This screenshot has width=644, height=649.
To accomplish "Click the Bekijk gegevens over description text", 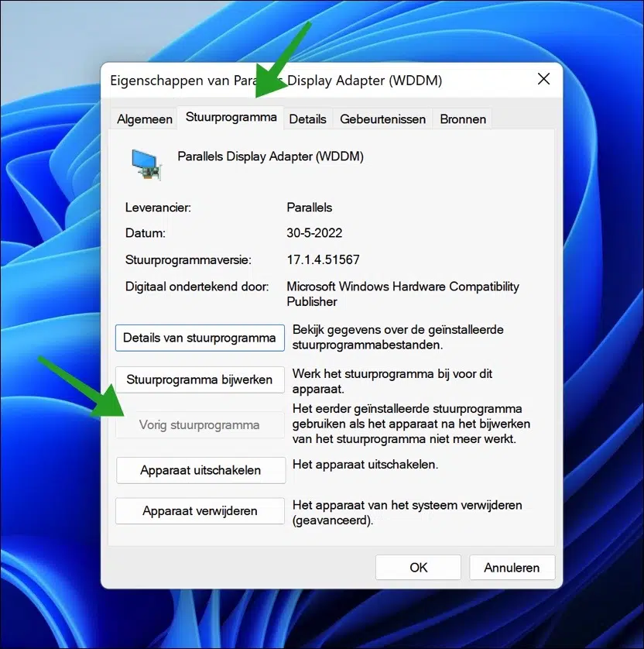I will [x=398, y=337].
